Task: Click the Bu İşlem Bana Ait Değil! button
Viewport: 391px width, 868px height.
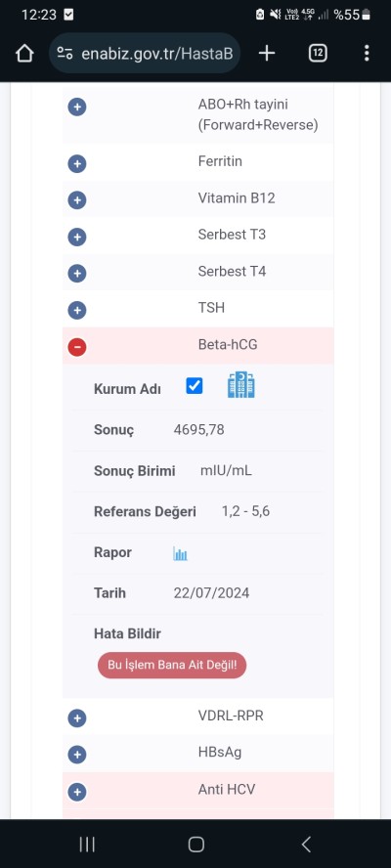Action: click(x=172, y=665)
